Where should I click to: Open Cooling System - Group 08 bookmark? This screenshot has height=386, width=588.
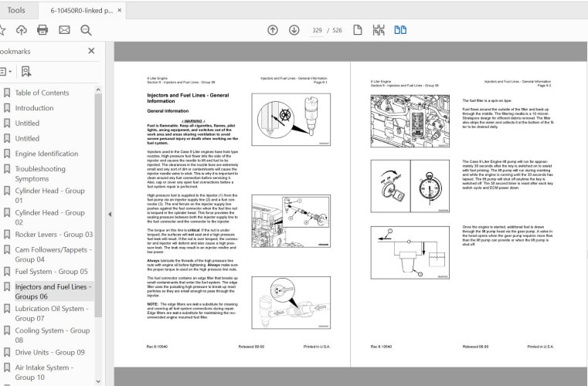(x=52, y=335)
